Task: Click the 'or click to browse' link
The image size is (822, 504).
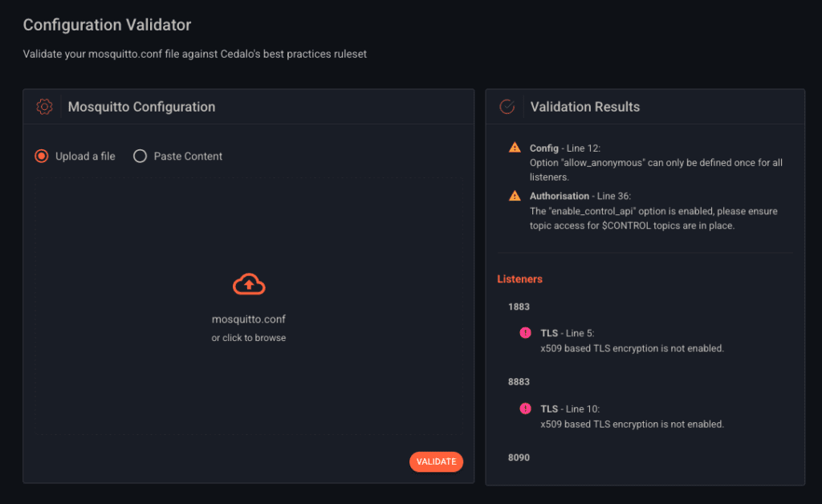Action: 249,337
